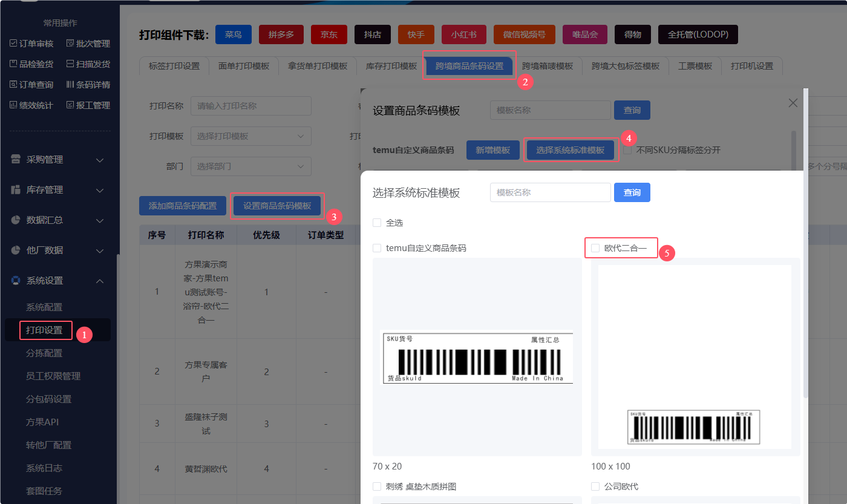
Task: Click the 报工管理 shortcut icon
Action: (70, 105)
